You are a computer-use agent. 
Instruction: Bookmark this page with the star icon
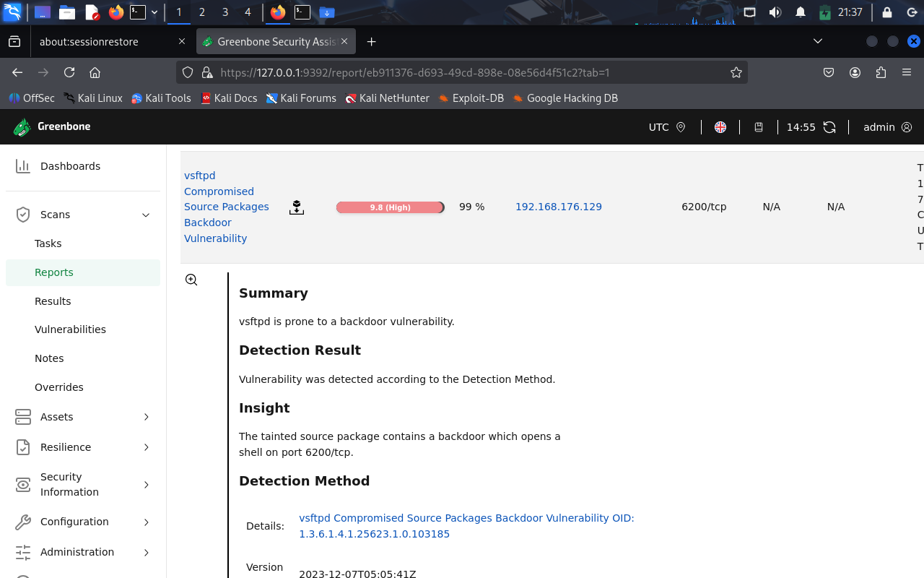736,72
